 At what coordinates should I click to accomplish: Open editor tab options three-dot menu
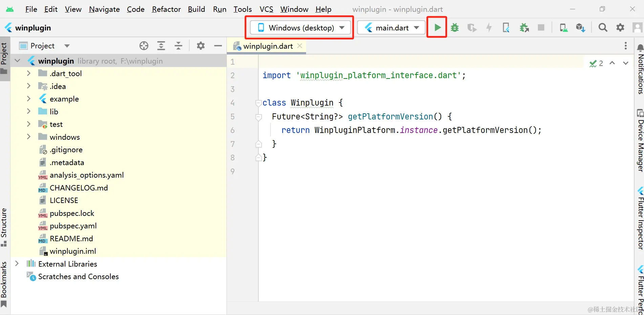625,46
